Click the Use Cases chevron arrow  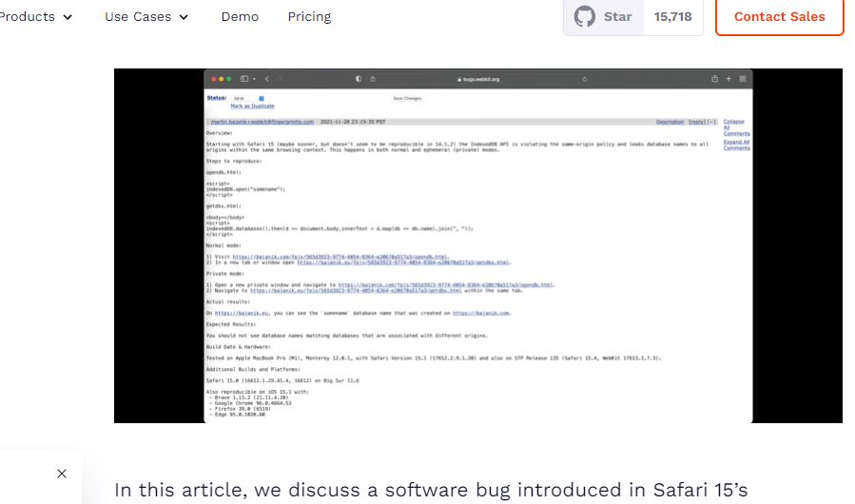pyautogui.click(x=184, y=17)
